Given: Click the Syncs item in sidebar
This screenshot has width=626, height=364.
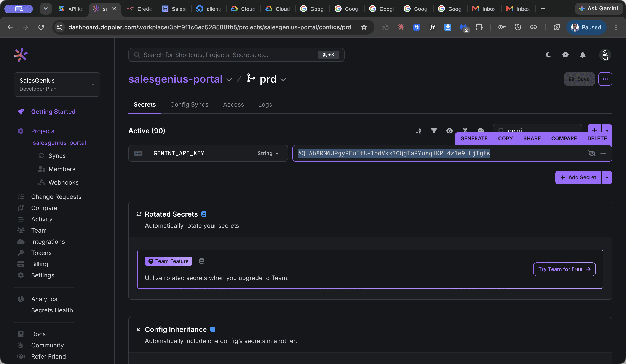Looking at the screenshot, I should tap(57, 156).
